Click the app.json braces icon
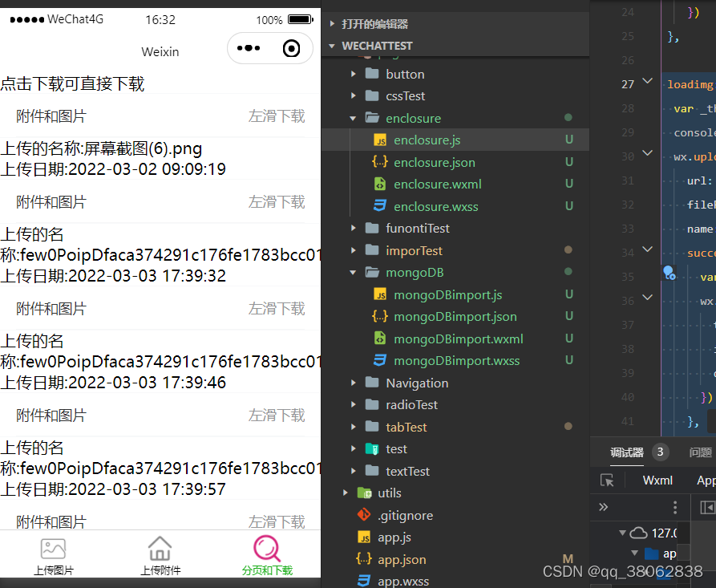Image resolution: width=716 pixels, height=588 pixels. (364, 559)
